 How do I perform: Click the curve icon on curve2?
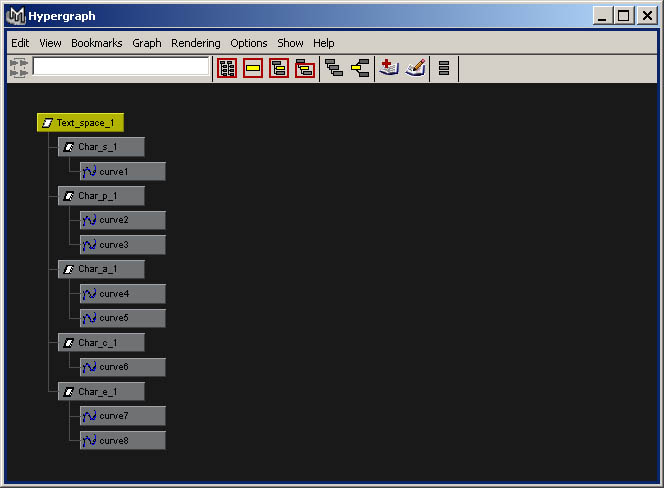click(x=89, y=220)
